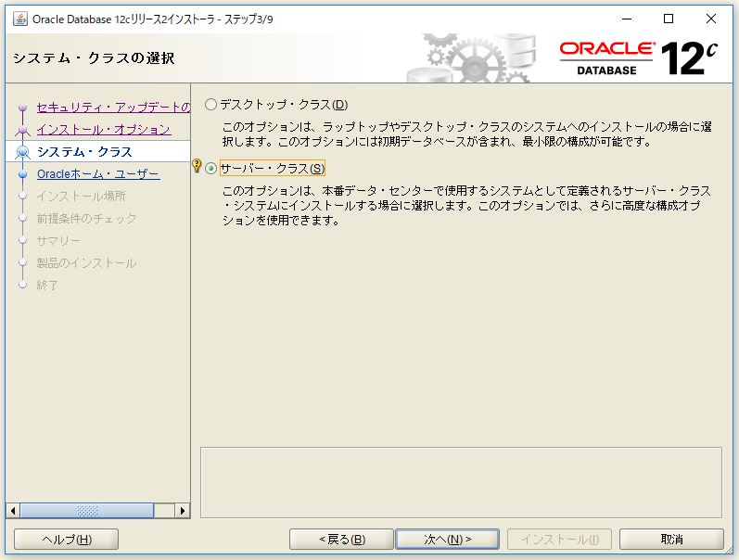Click the 次へ(N) next button
739x560 pixels.
pos(447,540)
